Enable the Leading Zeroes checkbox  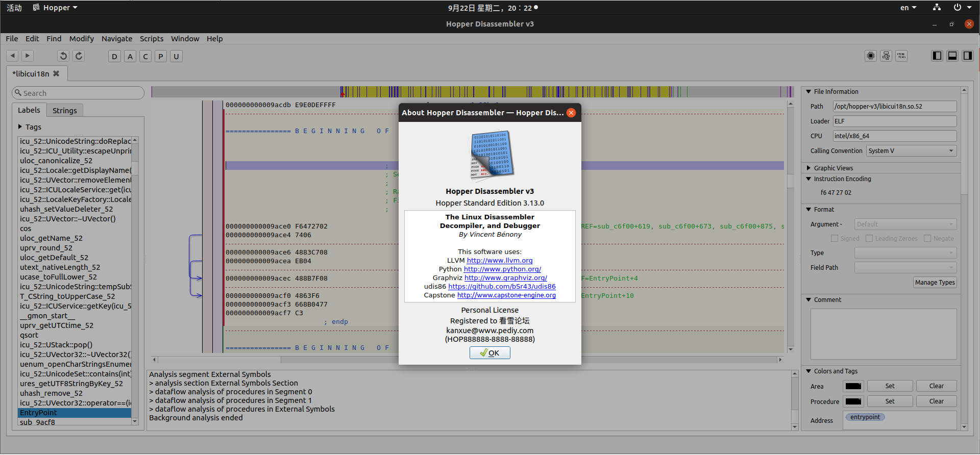870,238
